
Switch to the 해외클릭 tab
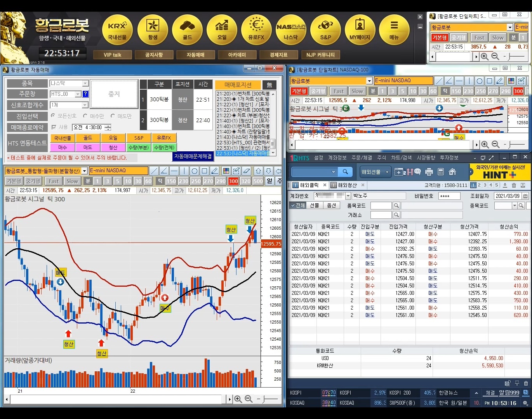coord(309,185)
